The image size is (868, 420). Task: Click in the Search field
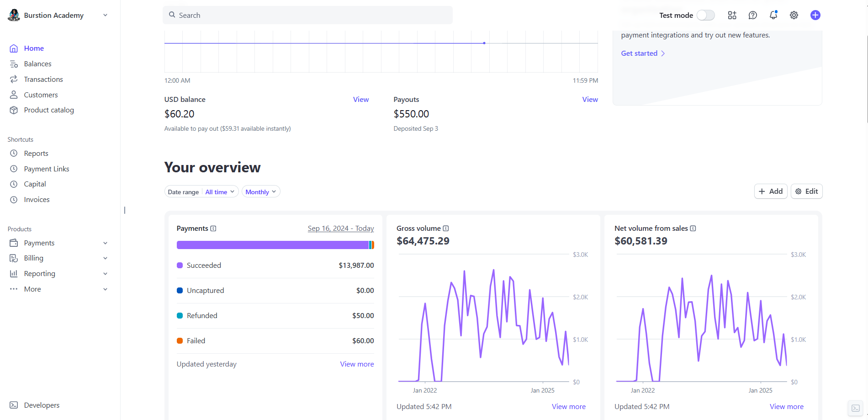pos(307,15)
